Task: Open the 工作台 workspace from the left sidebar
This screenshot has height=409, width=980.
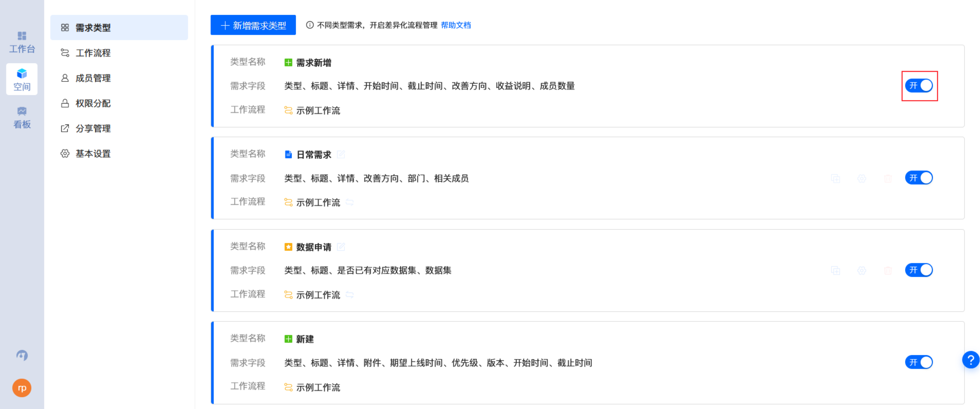Action: (22, 41)
